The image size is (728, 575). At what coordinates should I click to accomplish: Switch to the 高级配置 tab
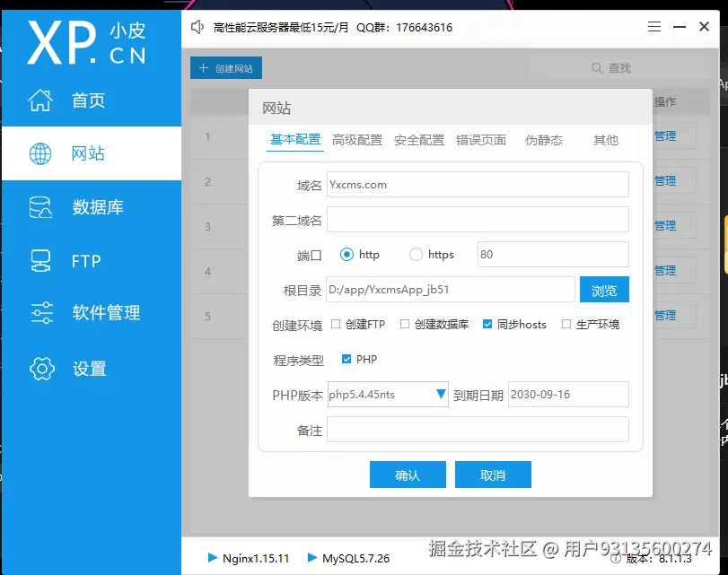pyautogui.click(x=357, y=140)
